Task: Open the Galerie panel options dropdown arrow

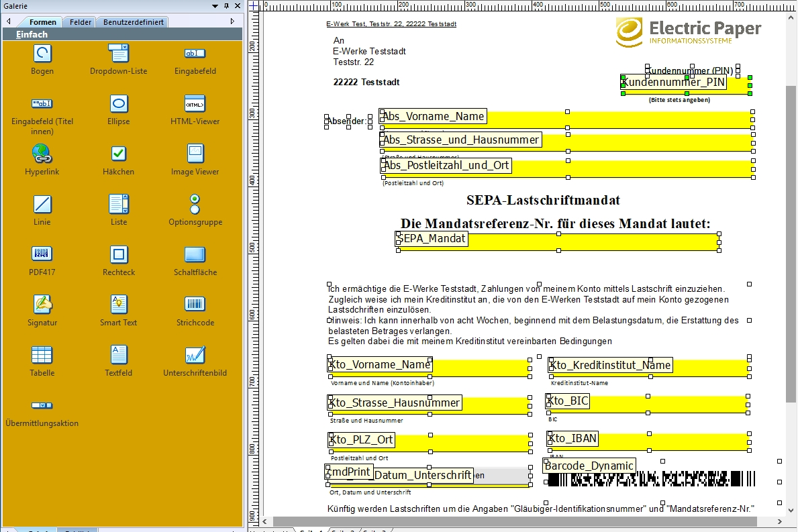Action: 215,6
